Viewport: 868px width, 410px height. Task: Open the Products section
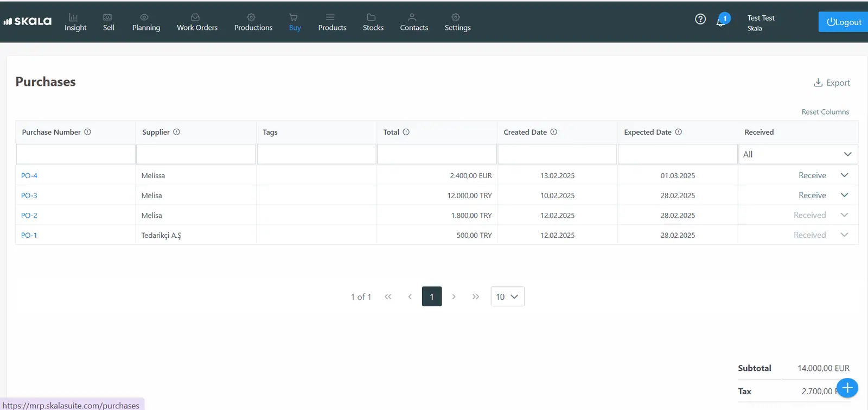coord(332,22)
